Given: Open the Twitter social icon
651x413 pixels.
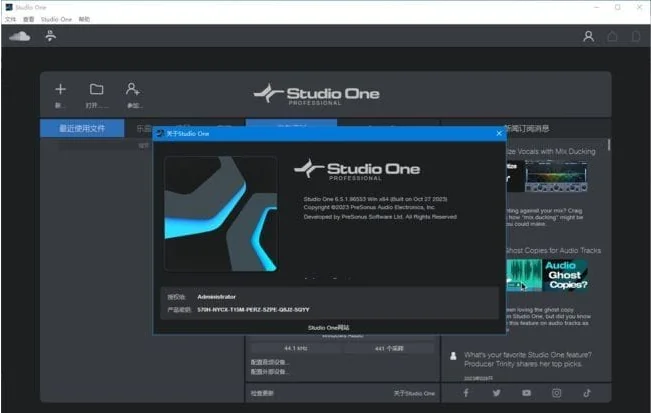Looking at the screenshot, I should (x=497, y=393).
